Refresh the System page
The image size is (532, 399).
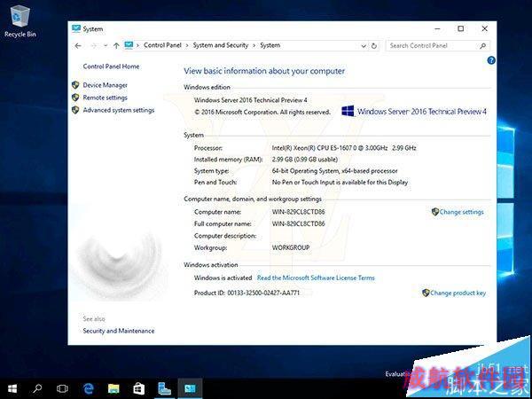[374, 46]
